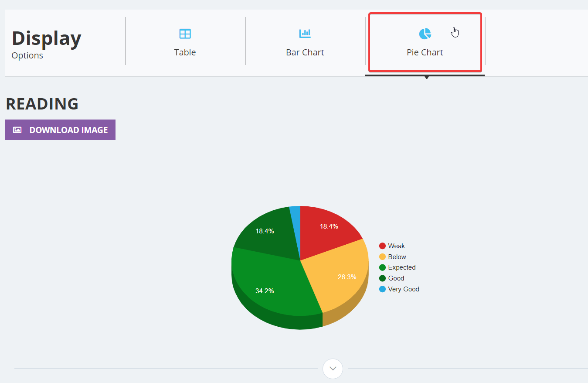Viewport: 588px width, 383px height.
Task: Toggle the Very Good legend label
Action: (x=404, y=289)
